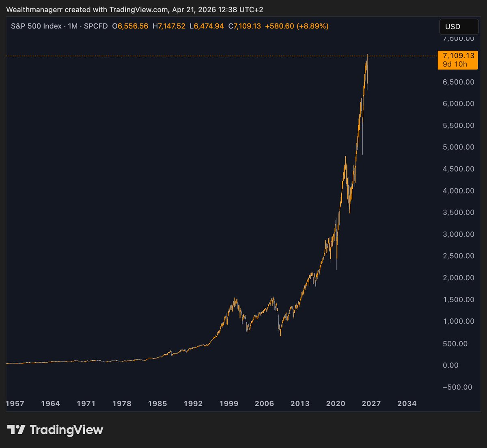Click the 2027 time axis label
This screenshot has width=487, height=448.
point(371,403)
